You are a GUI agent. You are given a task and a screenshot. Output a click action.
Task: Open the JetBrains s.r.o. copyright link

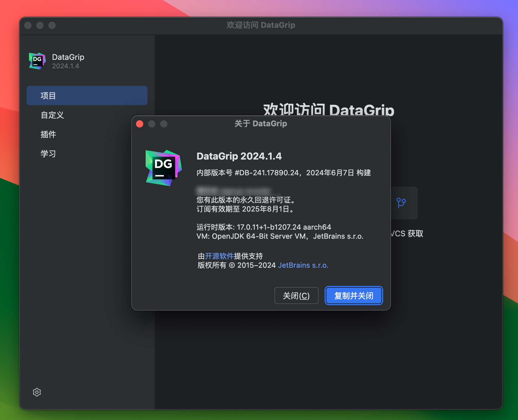pyautogui.click(x=303, y=265)
